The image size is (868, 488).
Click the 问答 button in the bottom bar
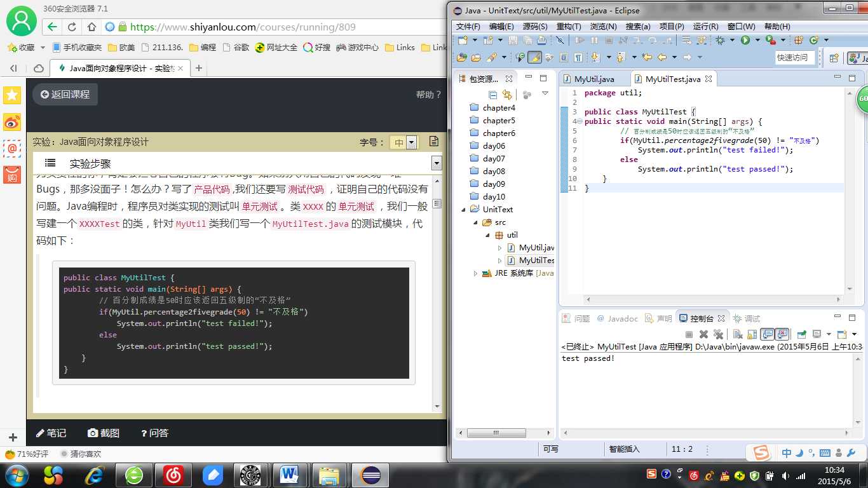click(x=154, y=433)
